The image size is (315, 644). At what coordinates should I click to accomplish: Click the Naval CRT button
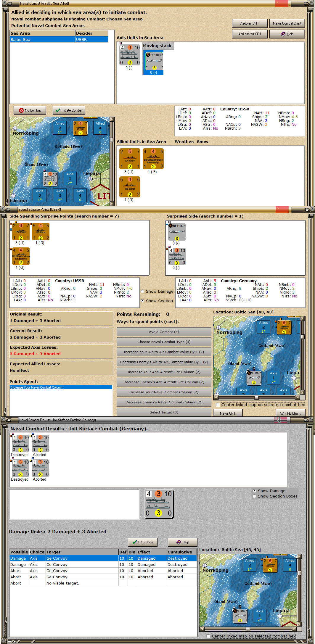(228, 413)
